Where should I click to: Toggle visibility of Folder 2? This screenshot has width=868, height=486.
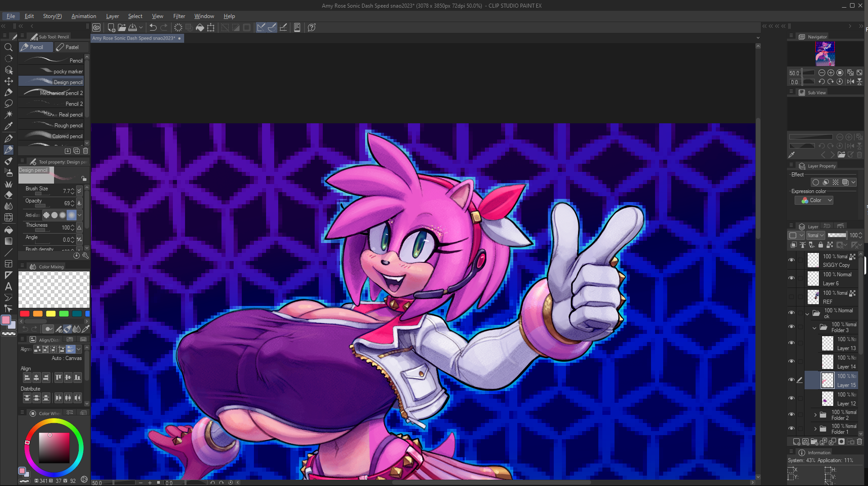(791, 414)
